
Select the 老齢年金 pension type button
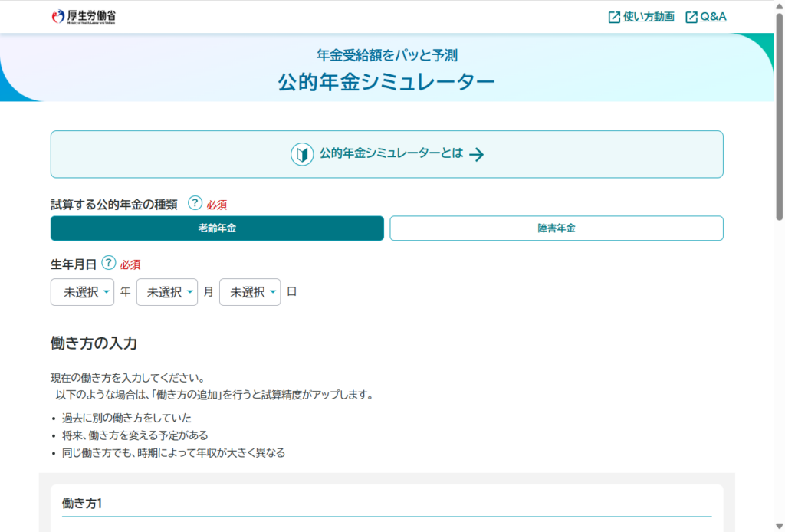coord(217,228)
